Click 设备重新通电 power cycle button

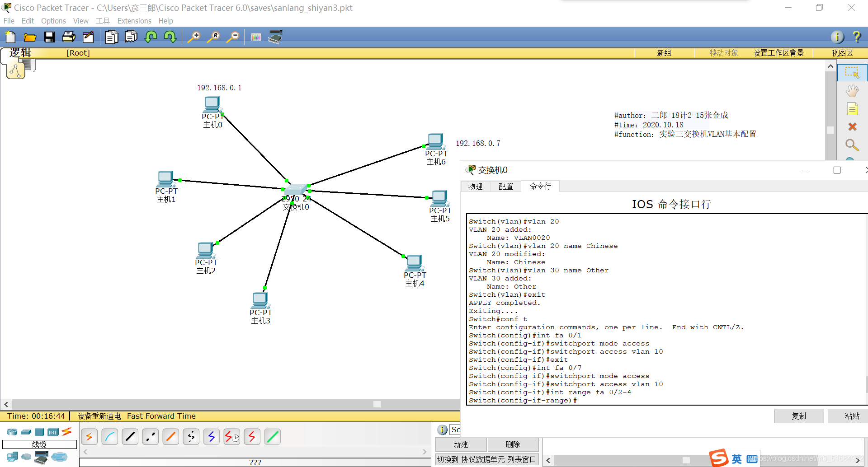(x=99, y=416)
